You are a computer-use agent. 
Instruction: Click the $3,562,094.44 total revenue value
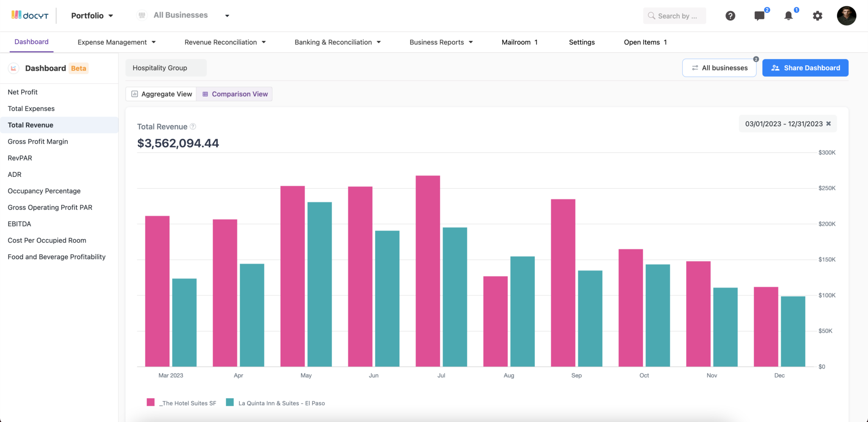point(178,143)
